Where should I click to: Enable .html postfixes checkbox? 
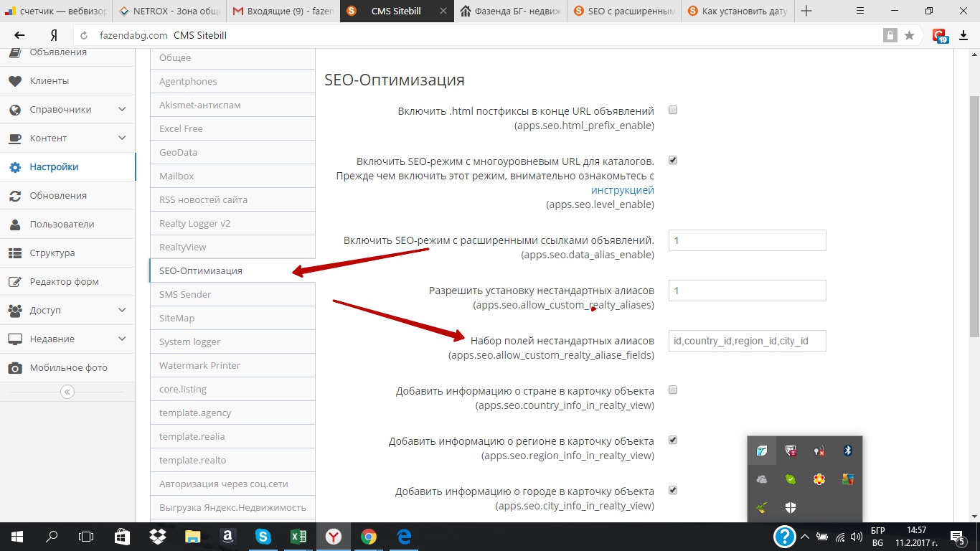click(673, 110)
